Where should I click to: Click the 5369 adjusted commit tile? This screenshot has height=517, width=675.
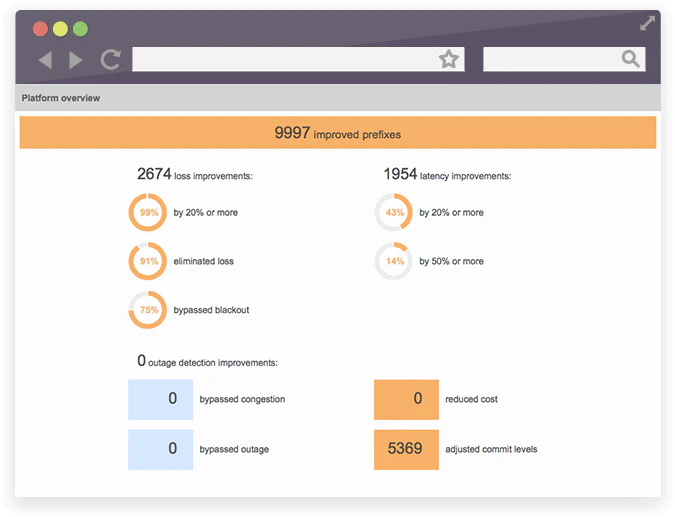[406, 449]
